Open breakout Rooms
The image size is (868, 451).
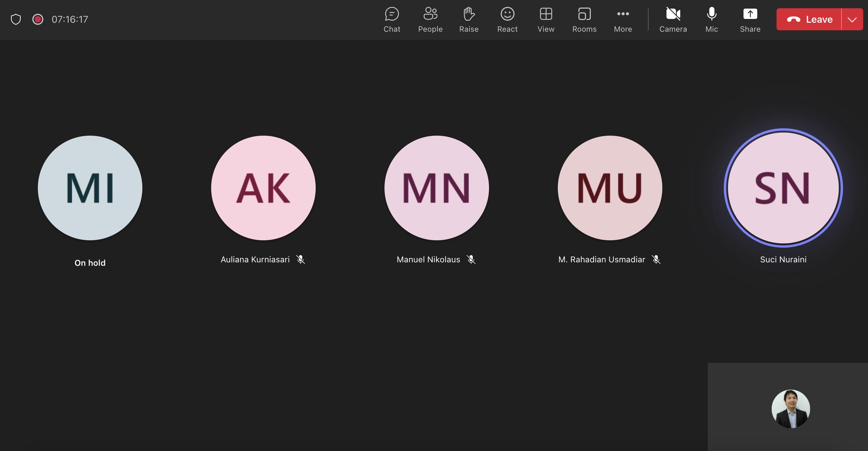pyautogui.click(x=584, y=20)
